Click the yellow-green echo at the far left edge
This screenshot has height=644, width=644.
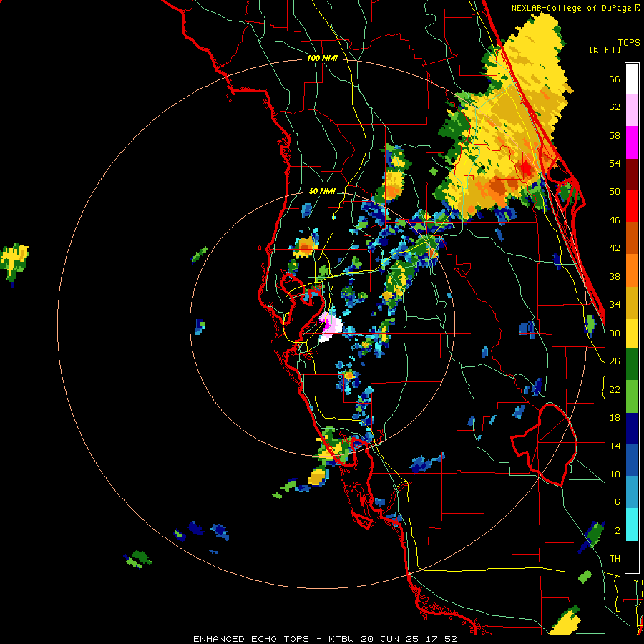point(14,263)
